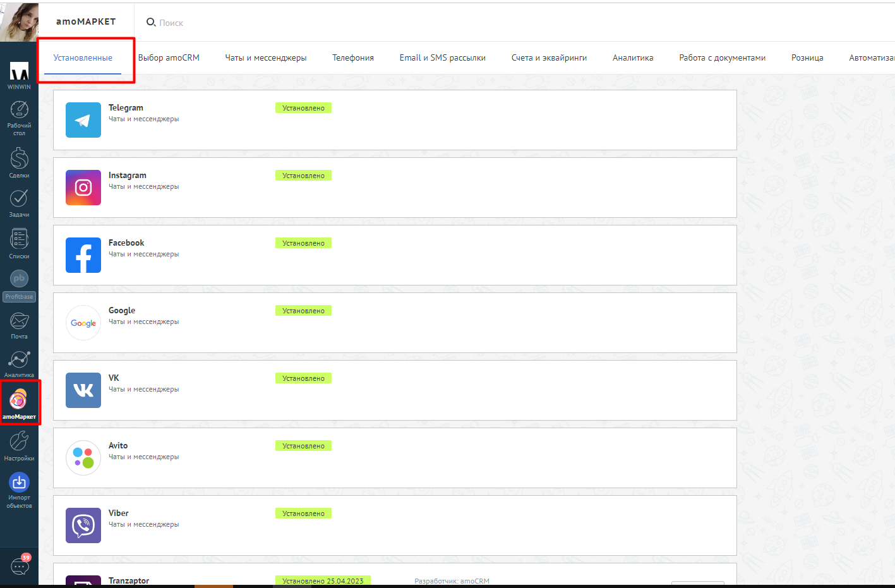Click the Telegram app icon
The width and height of the screenshot is (895, 588).
point(83,120)
